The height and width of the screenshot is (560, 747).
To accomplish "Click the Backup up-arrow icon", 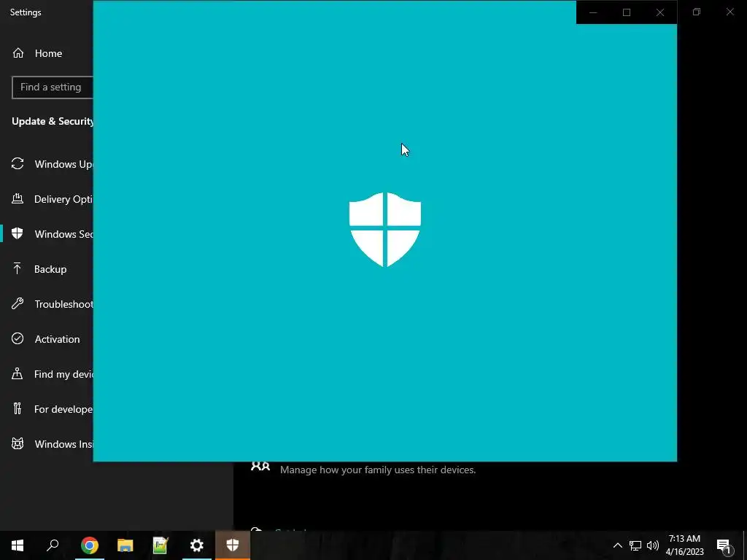I will (18, 268).
